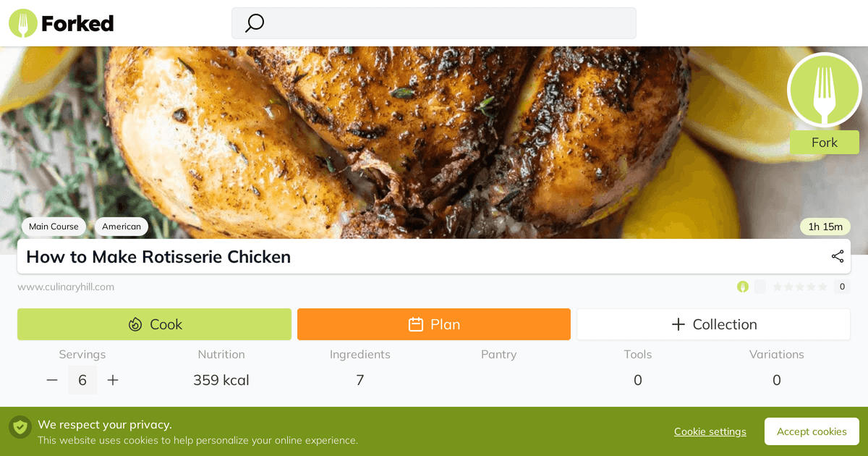The width and height of the screenshot is (868, 456).
Task: Select the Main Course category tag
Action: tap(53, 227)
